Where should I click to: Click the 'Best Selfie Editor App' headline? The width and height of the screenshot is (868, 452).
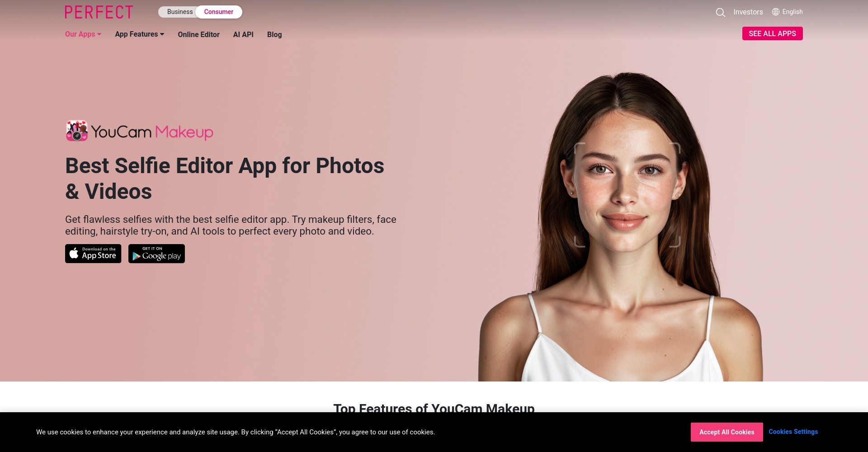[x=225, y=179]
